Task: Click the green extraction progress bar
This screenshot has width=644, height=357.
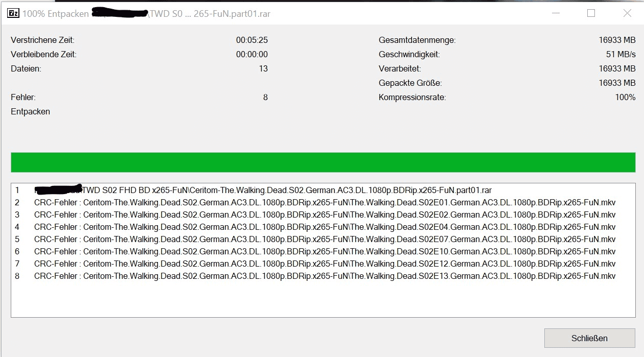Action: point(323,162)
